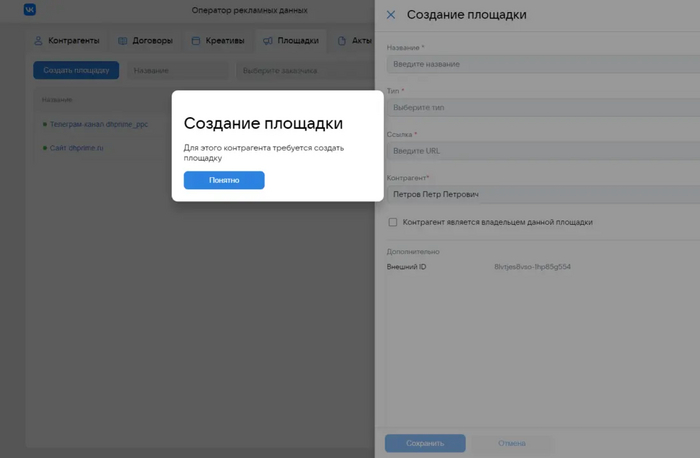Select the Площадки tab

click(x=291, y=41)
